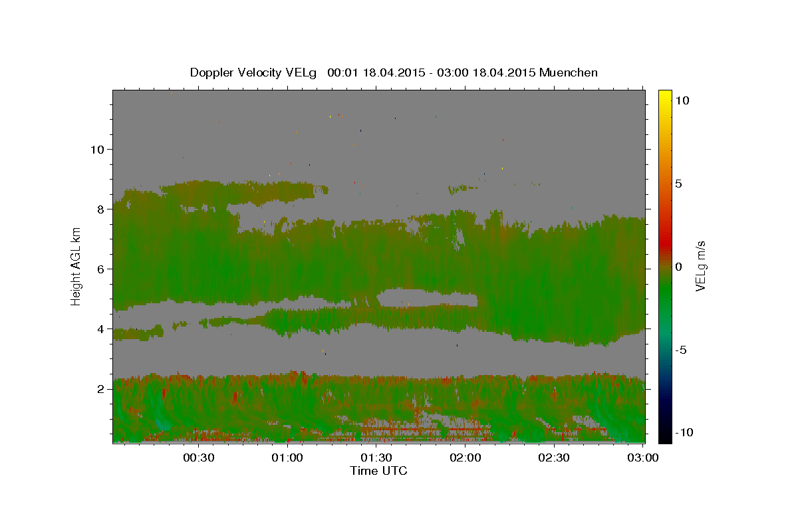Click the '02:00' time tick label
The width and height of the screenshot is (798, 532).
(465, 458)
